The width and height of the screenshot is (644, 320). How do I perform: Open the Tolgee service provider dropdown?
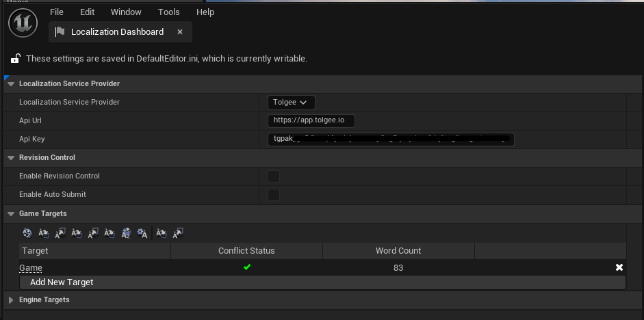coord(291,103)
